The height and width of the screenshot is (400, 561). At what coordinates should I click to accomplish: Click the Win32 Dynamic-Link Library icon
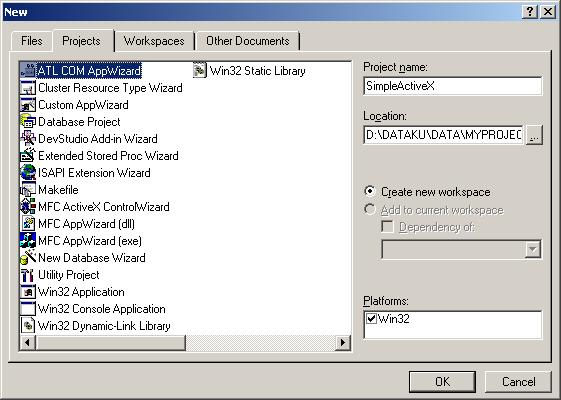click(28, 326)
